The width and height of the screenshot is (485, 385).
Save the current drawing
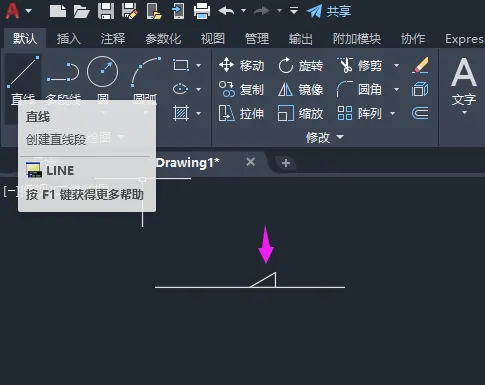[106, 11]
